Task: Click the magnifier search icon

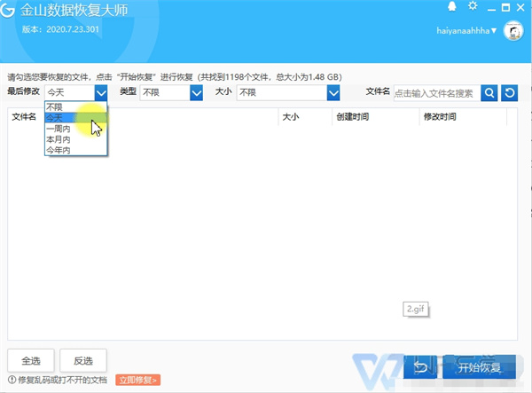Action: tap(489, 92)
